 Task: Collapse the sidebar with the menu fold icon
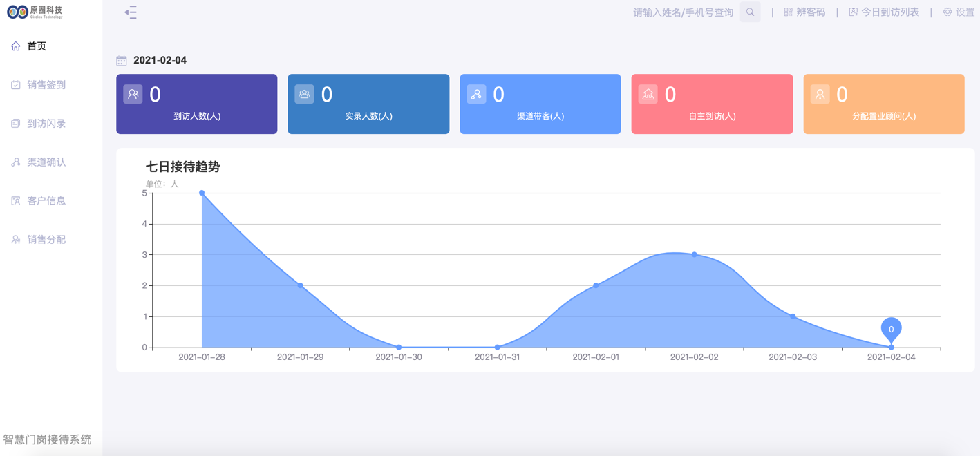(131, 12)
